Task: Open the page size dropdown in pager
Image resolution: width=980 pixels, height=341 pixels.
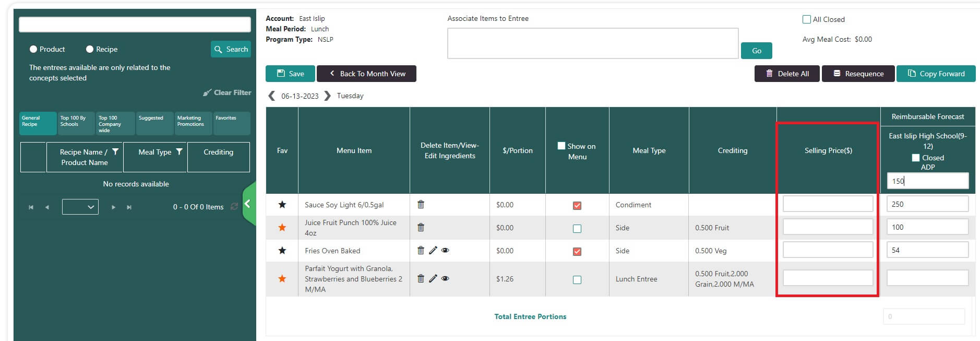Action: (x=80, y=207)
